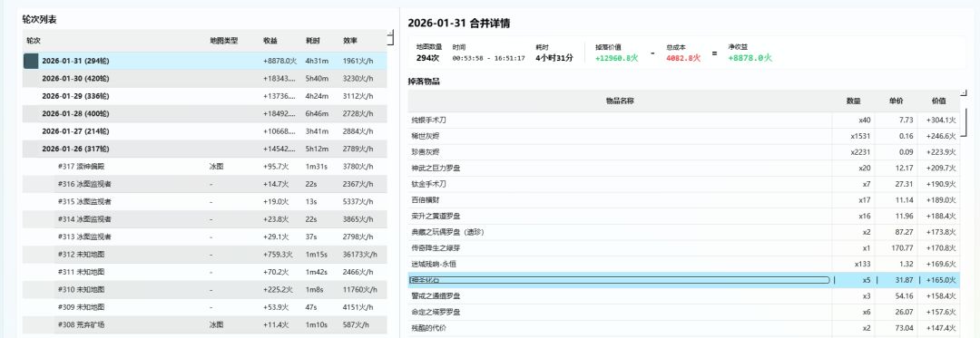
Task: Click the 6h46m duration cell
Action: [317, 113]
